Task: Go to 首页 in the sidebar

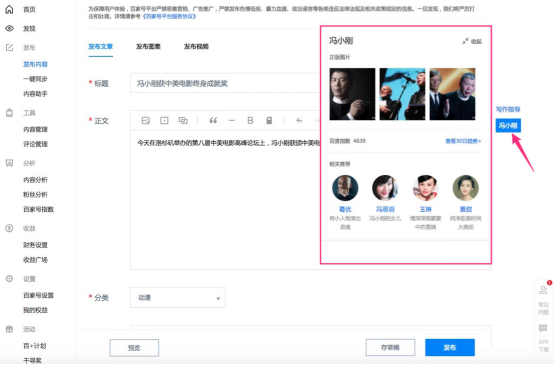Action: pyautogui.click(x=29, y=10)
